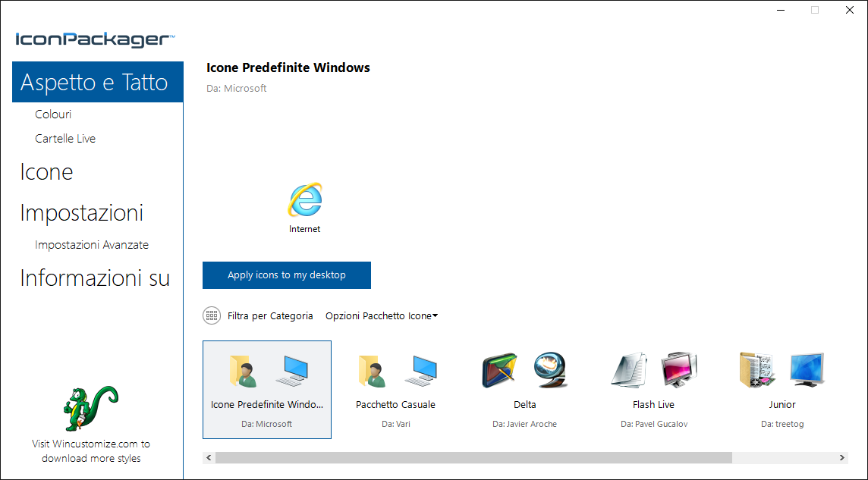
Task: Click the Filtra per Categoria label
Action: point(270,315)
